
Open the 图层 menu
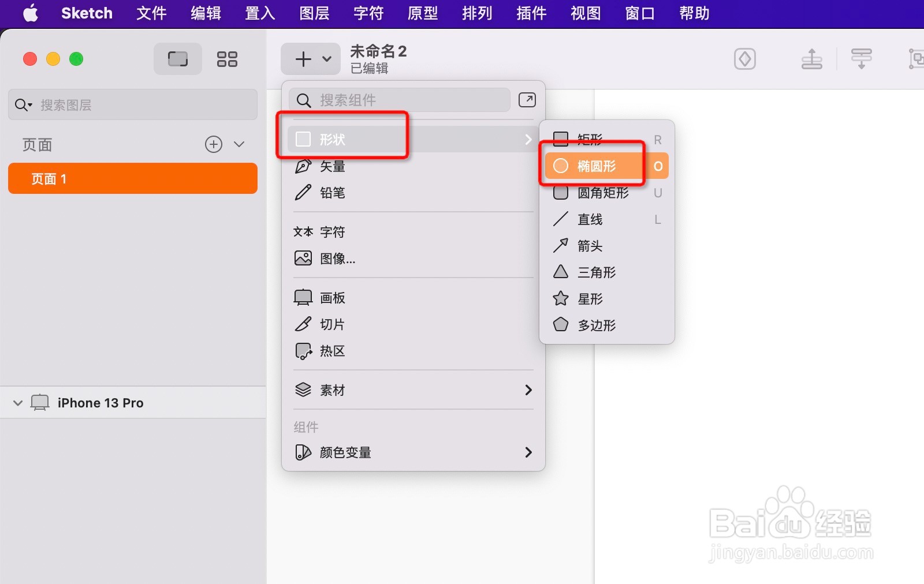pos(314,13)
